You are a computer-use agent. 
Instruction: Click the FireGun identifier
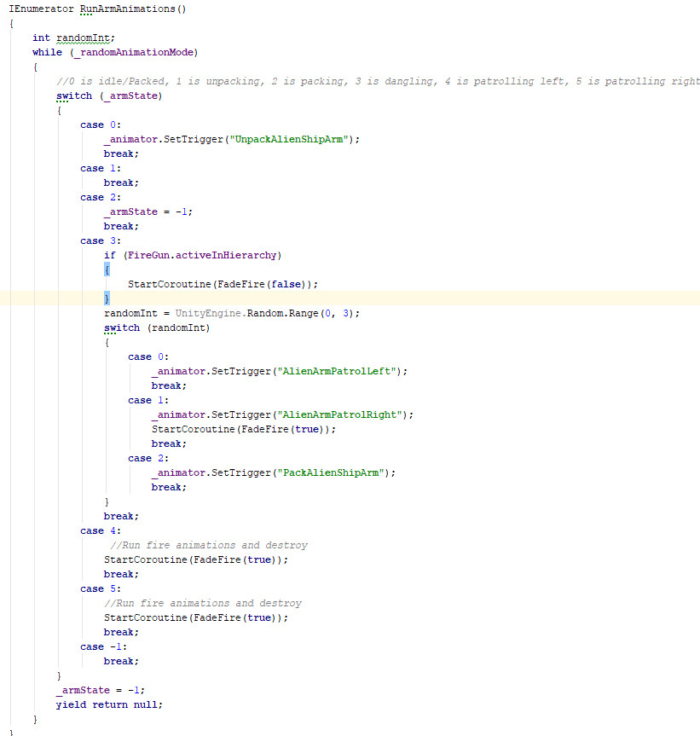pos(148,255)
